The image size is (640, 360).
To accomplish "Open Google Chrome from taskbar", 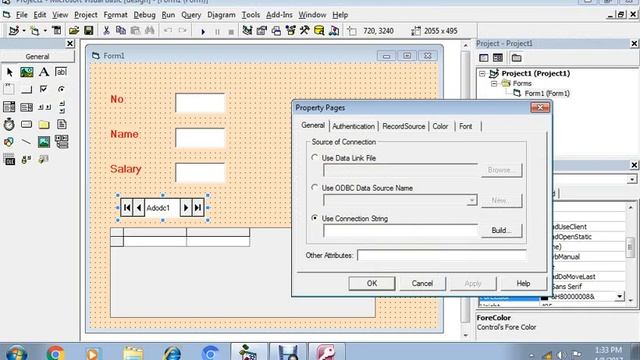I will [x=56, y=353].
